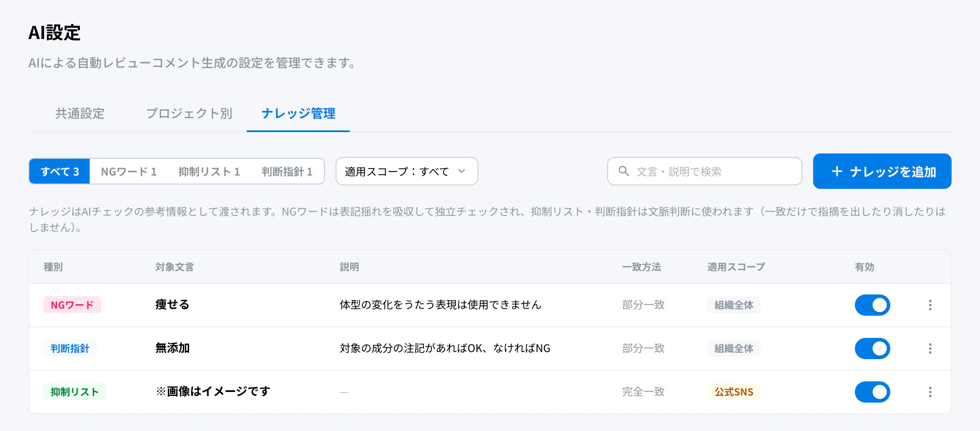Image resolution: width=980 pixels, height=431 pixels.
Task: Click the 一致方法 column header
Action: point(641,267)
